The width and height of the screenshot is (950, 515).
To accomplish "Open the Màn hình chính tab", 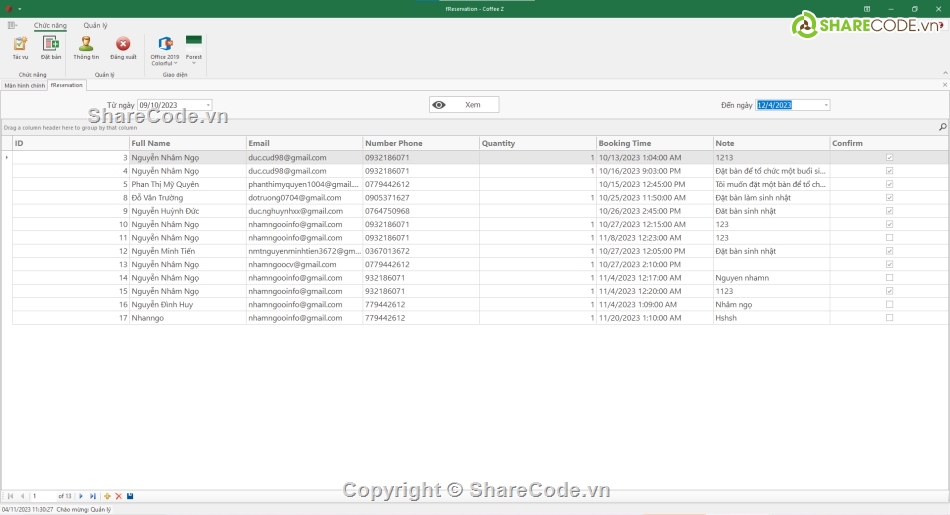I will (x=24, y=86).
